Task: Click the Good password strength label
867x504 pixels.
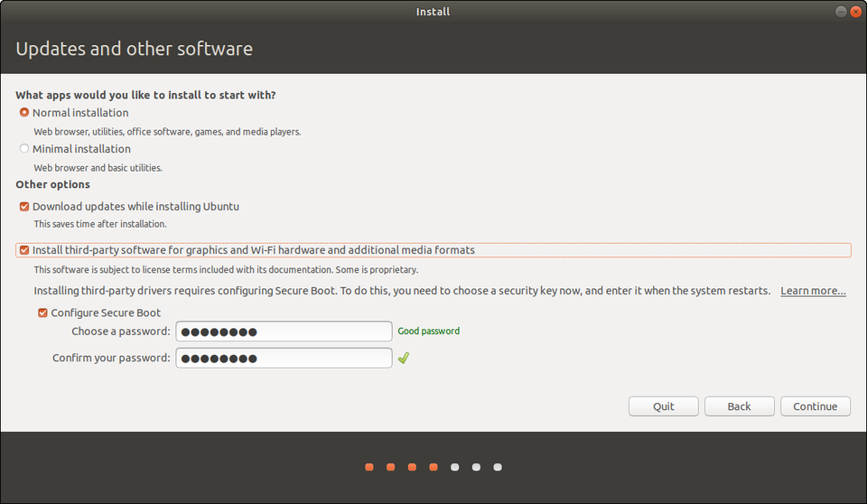Action: [428, 331]
